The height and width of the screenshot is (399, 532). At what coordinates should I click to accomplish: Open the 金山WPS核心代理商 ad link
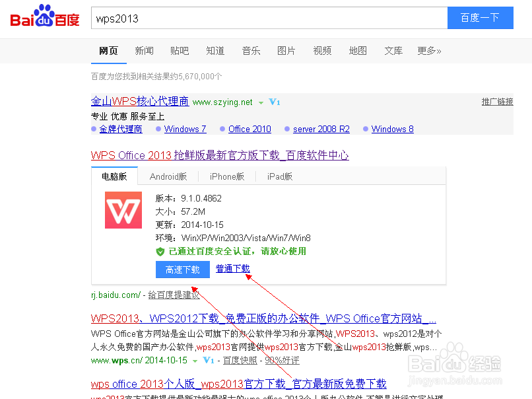140,101
